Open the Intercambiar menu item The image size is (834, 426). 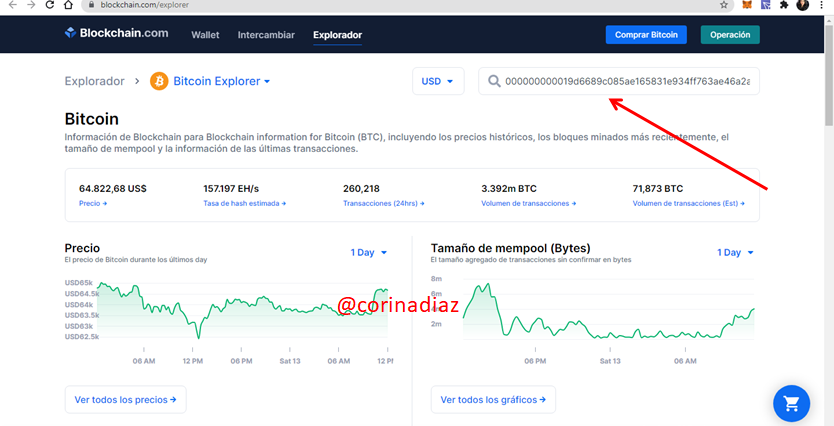pos(266,35)
